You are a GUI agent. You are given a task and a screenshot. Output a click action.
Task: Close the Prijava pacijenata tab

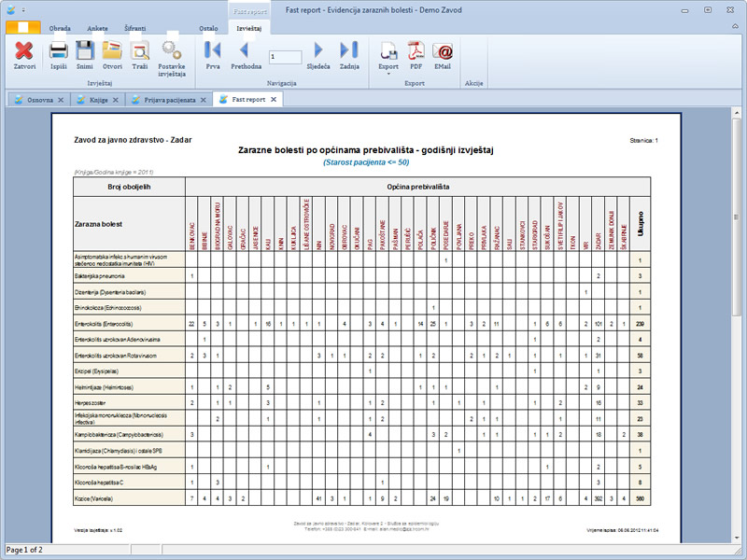point(203,100)
